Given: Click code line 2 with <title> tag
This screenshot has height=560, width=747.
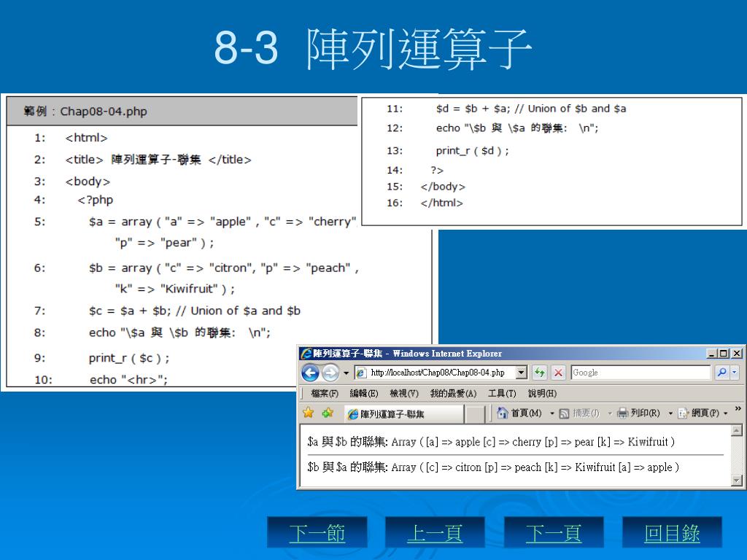Looking at the screenshot, I should [158, 160].
